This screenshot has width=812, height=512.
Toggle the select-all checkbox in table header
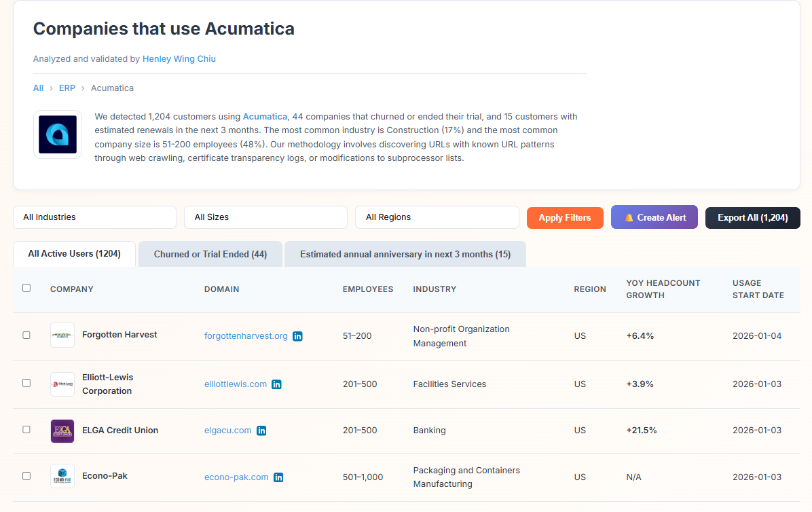pos(26,287)
